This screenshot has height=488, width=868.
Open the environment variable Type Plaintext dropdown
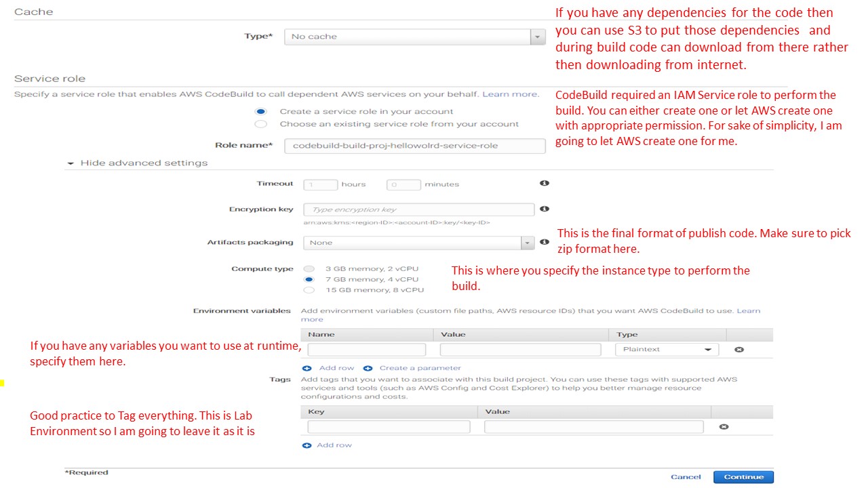click(667, 350)
